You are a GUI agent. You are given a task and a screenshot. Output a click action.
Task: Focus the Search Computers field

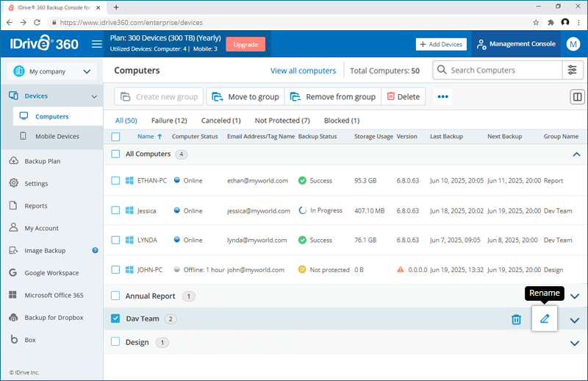pos(505,70)
